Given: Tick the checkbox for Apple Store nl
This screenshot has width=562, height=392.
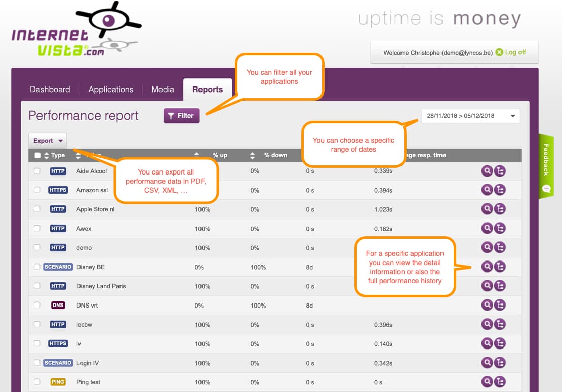Looking at the screenshot, I should coord(37,209).
